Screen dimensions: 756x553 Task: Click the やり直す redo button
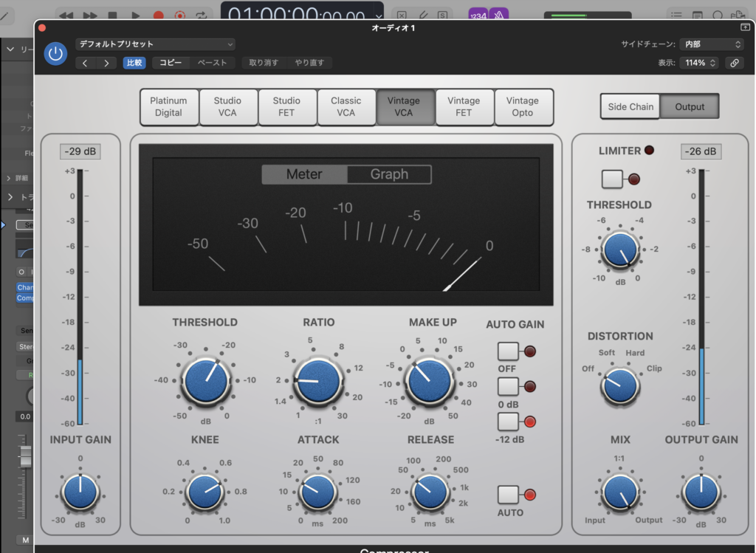(309, 63)
